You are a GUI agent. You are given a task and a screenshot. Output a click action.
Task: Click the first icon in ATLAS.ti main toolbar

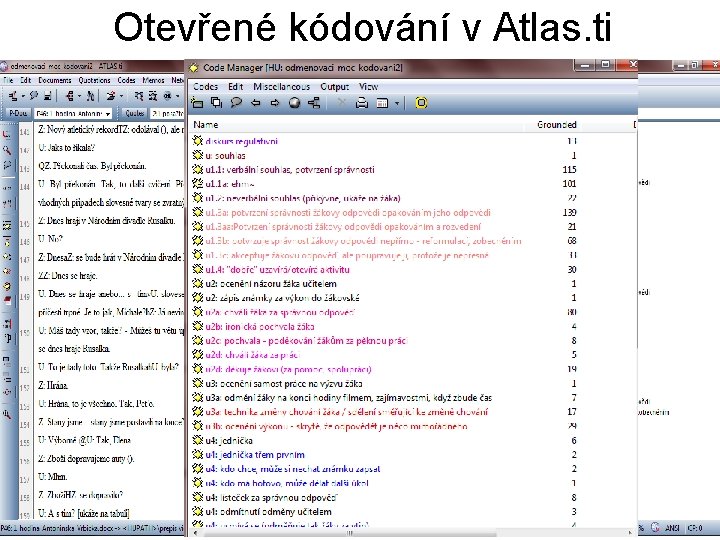(13, 96)
